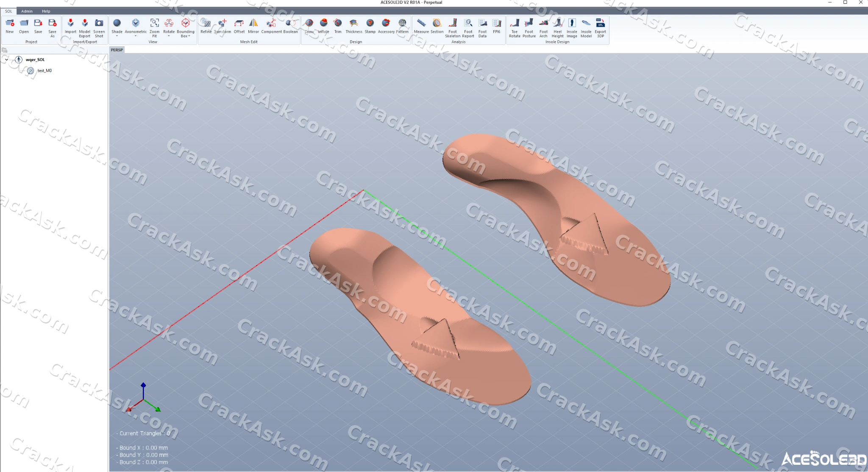Viewport: 868px width, 472px height.
Task: Zoom Fit the viewport
Action: coord(154,28)
